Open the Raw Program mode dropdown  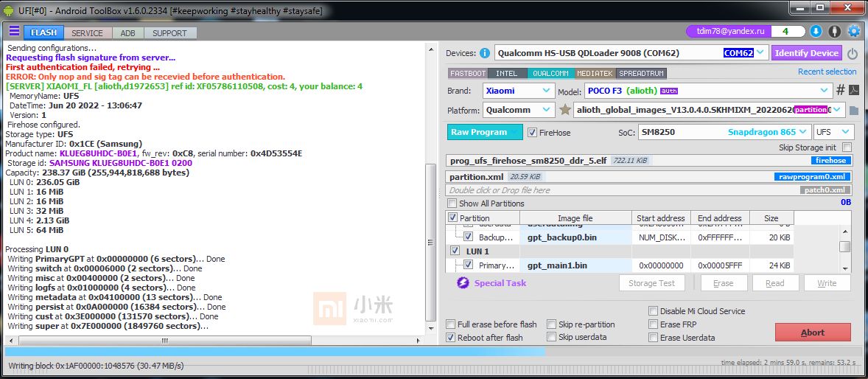(x=485, y=132)
